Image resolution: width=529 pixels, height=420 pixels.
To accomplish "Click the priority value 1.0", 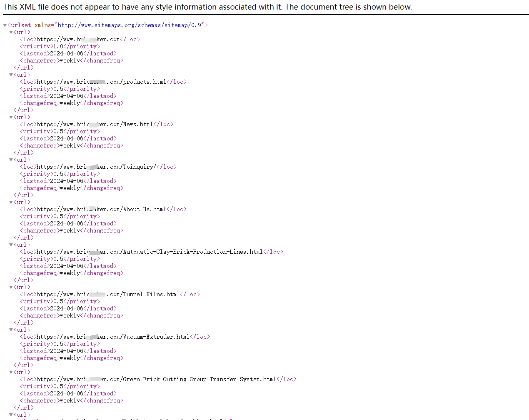I will pos(58,47).
